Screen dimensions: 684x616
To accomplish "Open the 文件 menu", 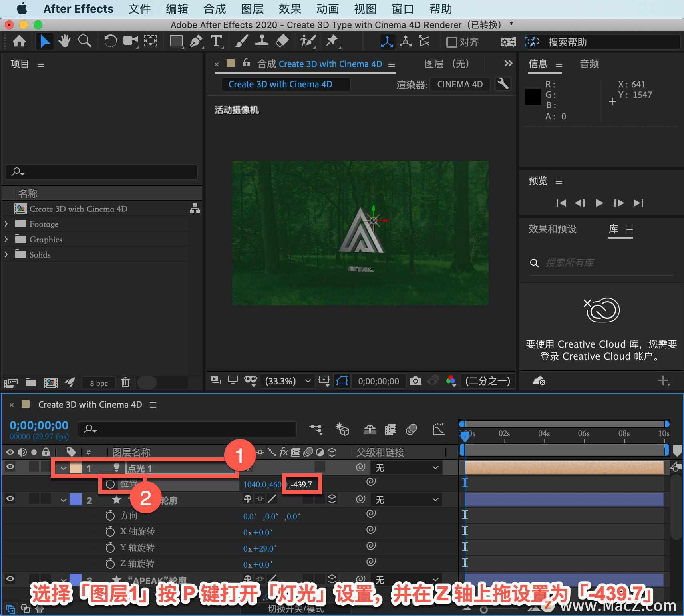I will click(139, 9).
